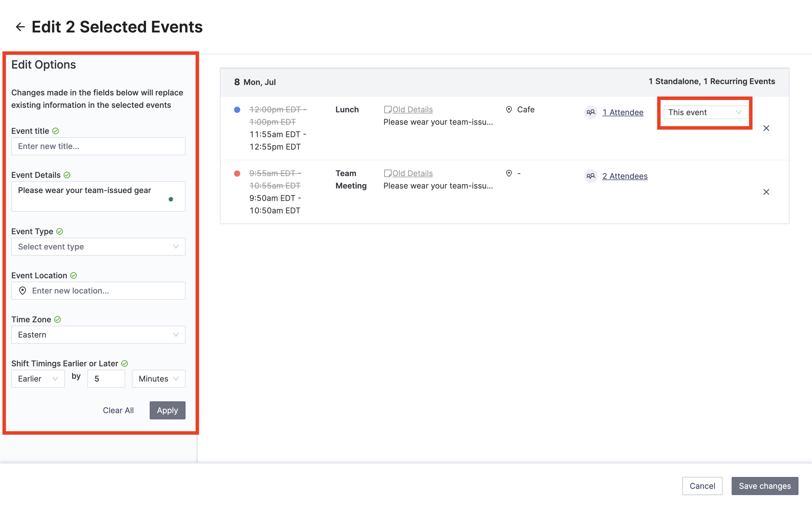Click the green check icon beside Event Type
Screen dimensions: 812x508
(60, 231)
